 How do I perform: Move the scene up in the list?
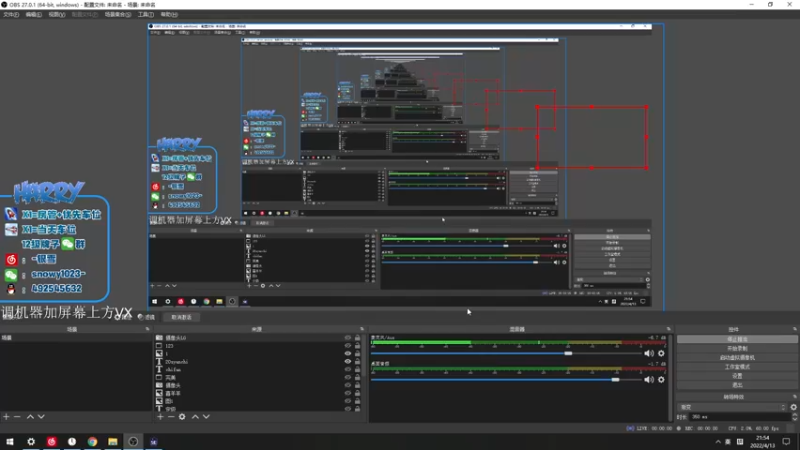[x=30, y=417]
